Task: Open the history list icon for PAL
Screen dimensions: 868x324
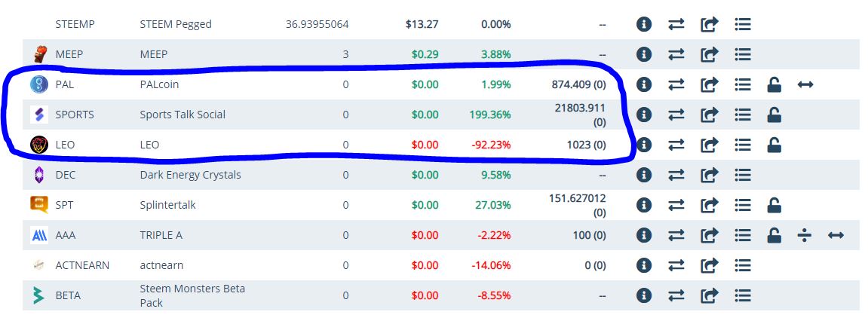Action: (742, 84)
